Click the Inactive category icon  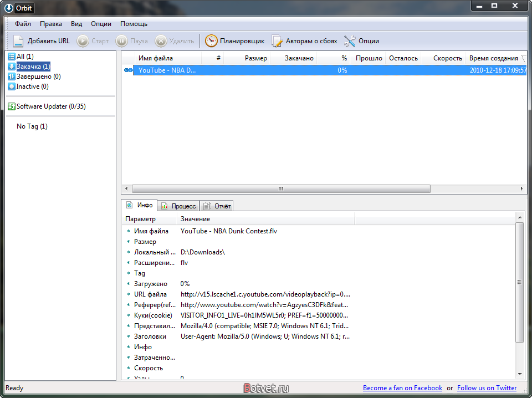tap(12, 86)
